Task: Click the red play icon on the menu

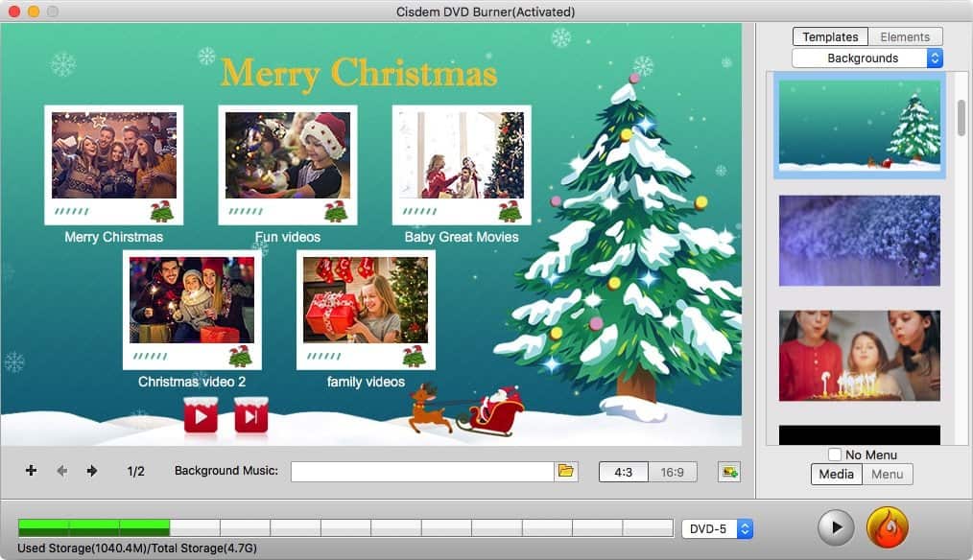Action: click(x=202, y=416)
